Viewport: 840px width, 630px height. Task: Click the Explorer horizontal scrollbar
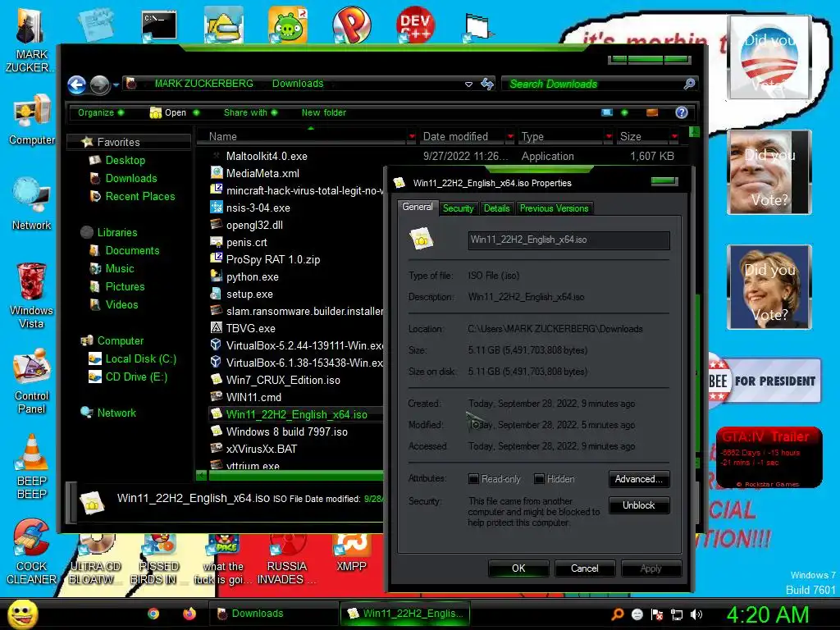(294, 475)
